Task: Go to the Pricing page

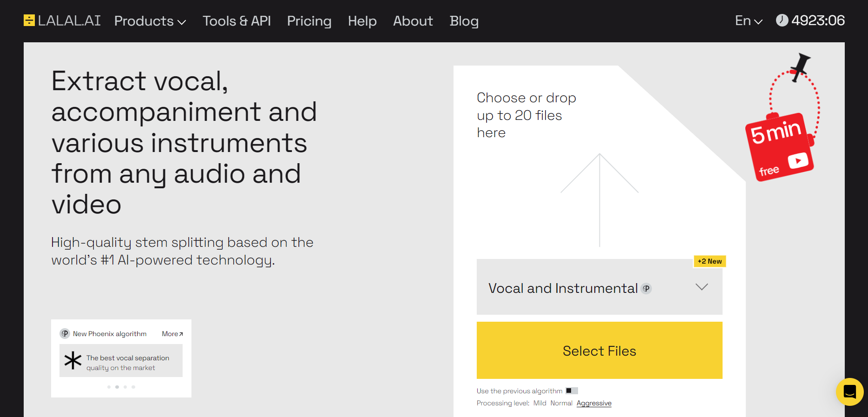Action: pos(309,21)
